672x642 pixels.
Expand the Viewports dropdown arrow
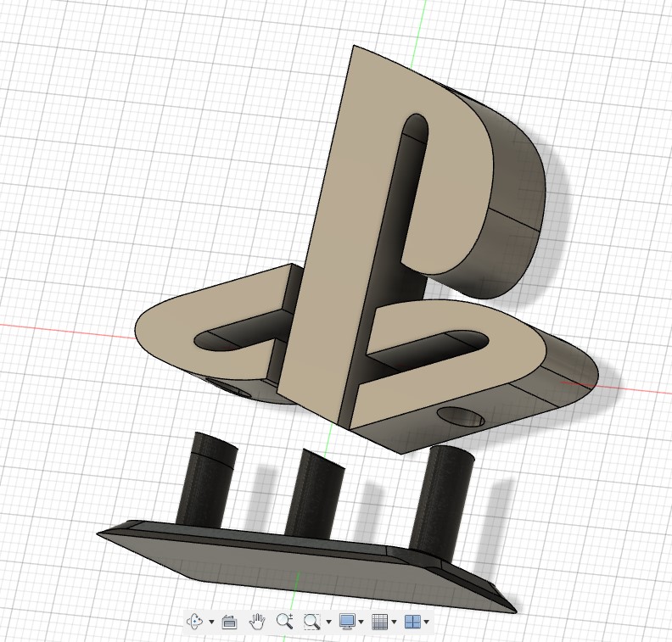427,622
